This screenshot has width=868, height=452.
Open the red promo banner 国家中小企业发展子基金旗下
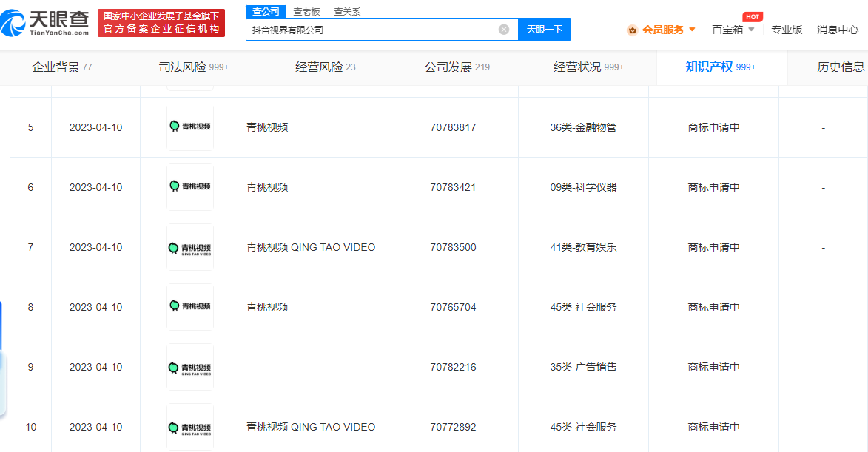pos(161,23)
